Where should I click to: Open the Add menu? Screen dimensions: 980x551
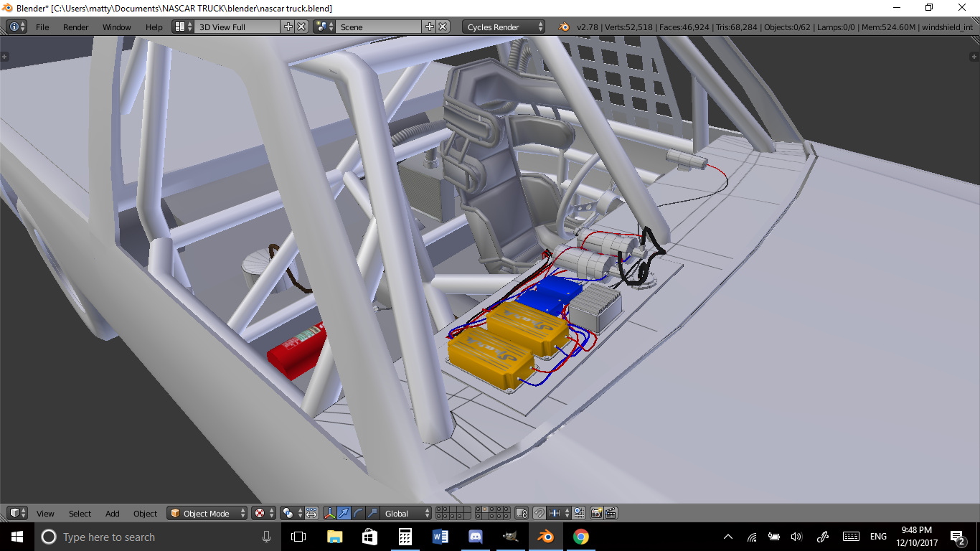pyautogui.click(x=113, y=514)
